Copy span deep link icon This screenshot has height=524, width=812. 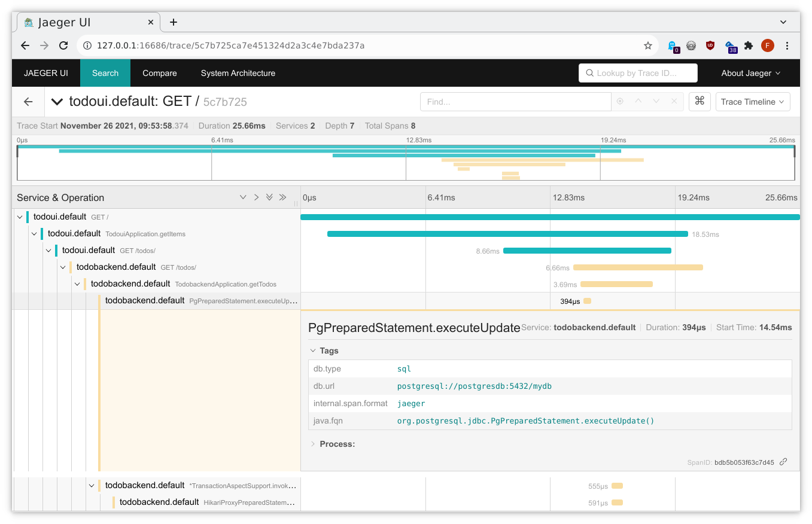[x=783, y=462]
